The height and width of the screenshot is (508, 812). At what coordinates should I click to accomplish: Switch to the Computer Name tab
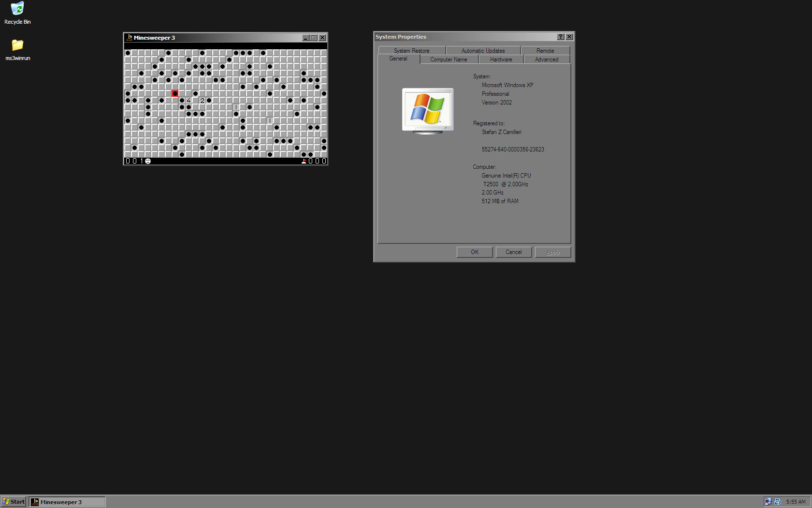pyautogui.click(x=449, y=60)
